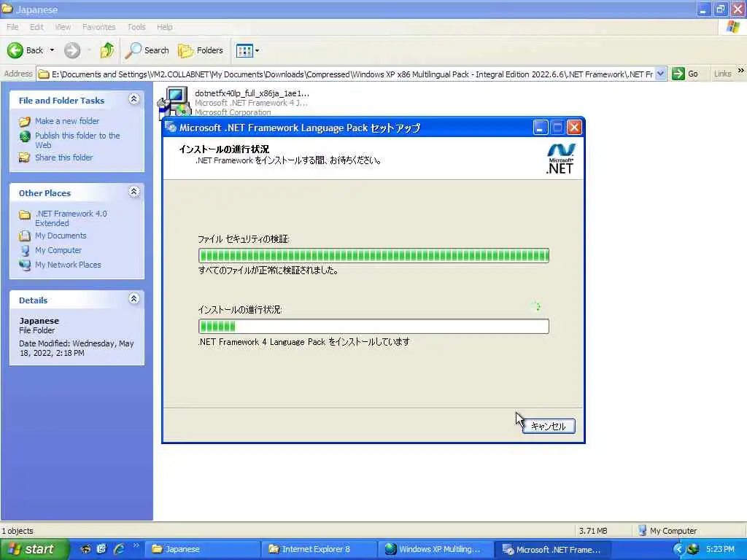Screen dimensions: 747x560
Task: Open My Computer from Other Places
Action: point(58,250)
